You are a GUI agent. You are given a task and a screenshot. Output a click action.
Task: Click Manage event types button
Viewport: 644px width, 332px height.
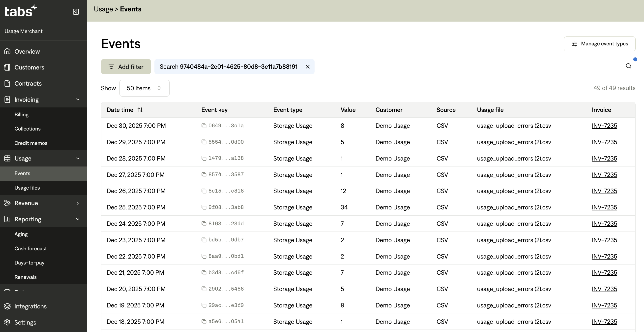pos(599,44)
